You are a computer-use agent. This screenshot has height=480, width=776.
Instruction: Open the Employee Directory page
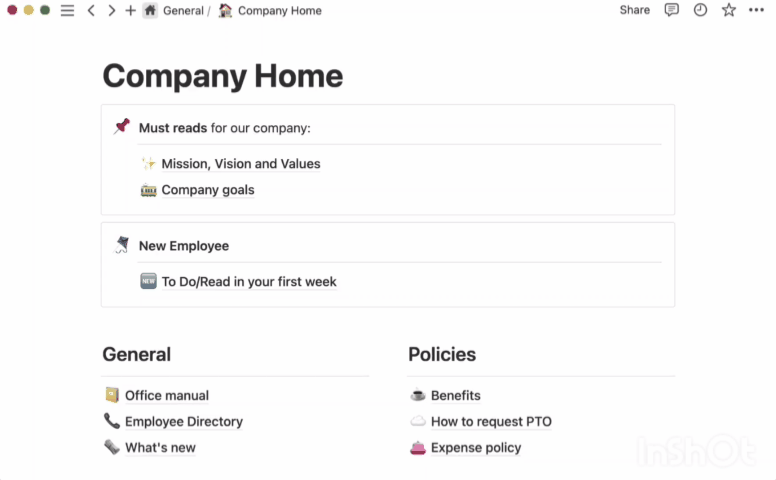[183, 422]
